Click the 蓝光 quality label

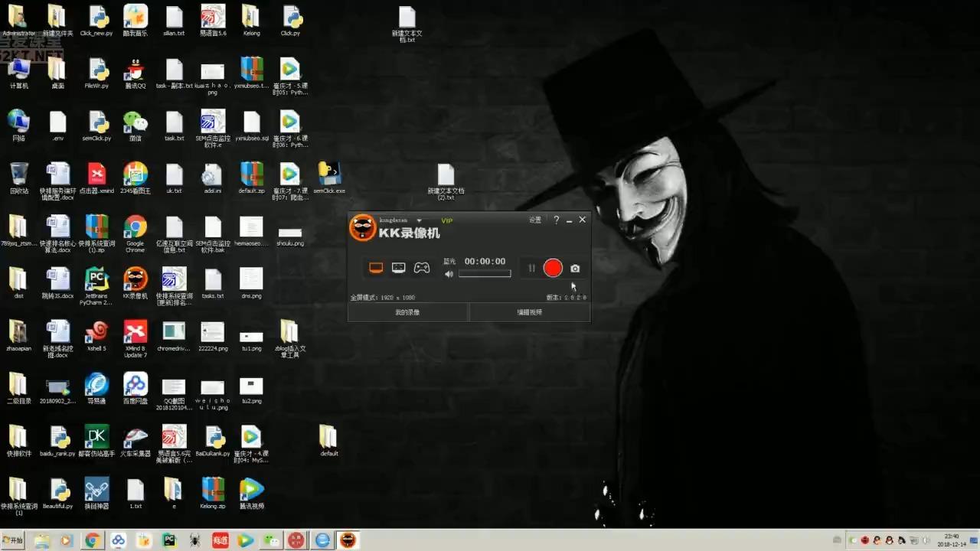[x=450, y=262]
